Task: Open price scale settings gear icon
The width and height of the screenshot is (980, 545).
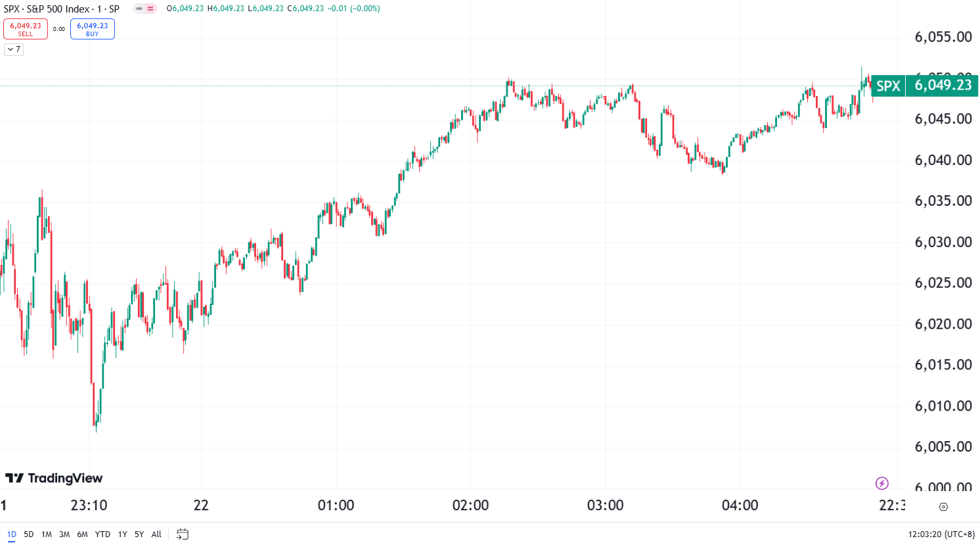Action: (943, 507)
